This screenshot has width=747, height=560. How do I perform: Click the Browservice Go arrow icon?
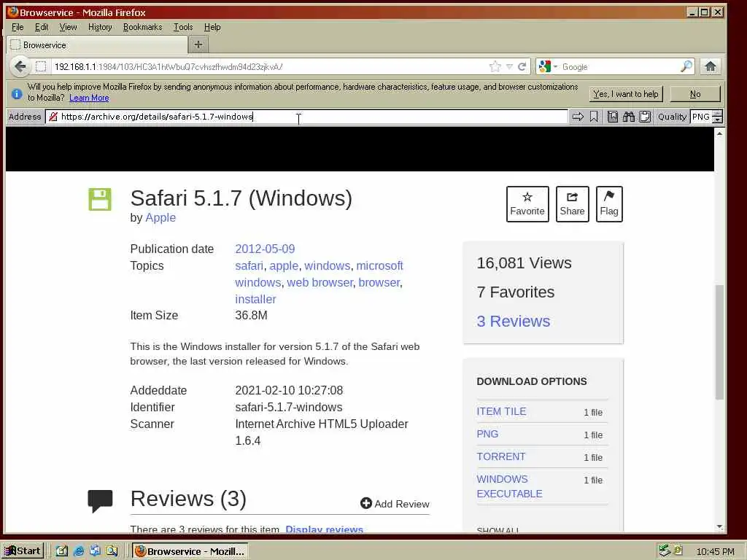[578, 117]
